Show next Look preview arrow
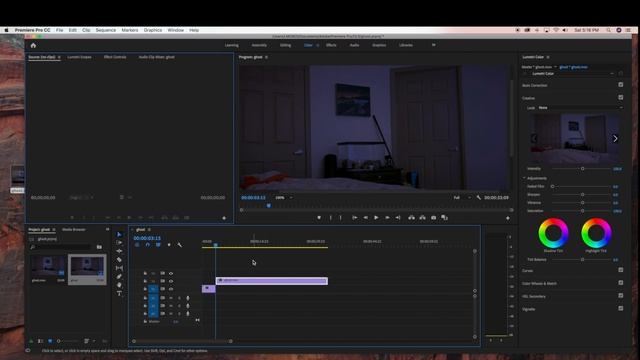 615,139
